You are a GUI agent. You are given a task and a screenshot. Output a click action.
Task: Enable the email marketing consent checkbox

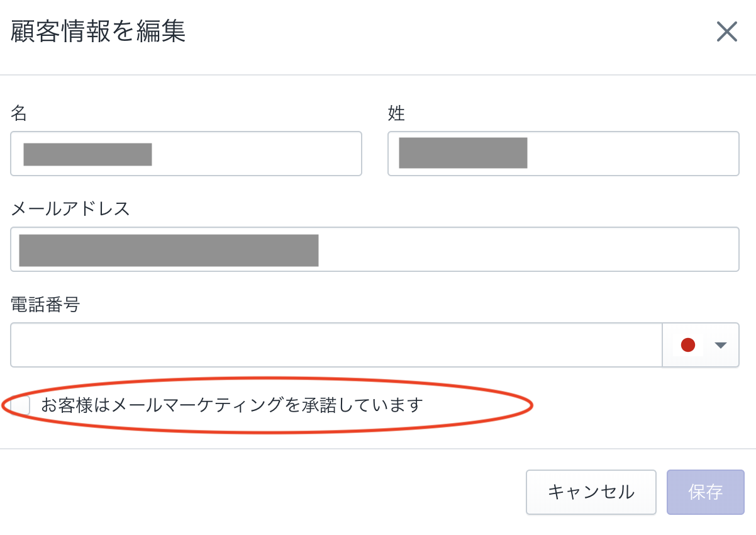point(21,405)
